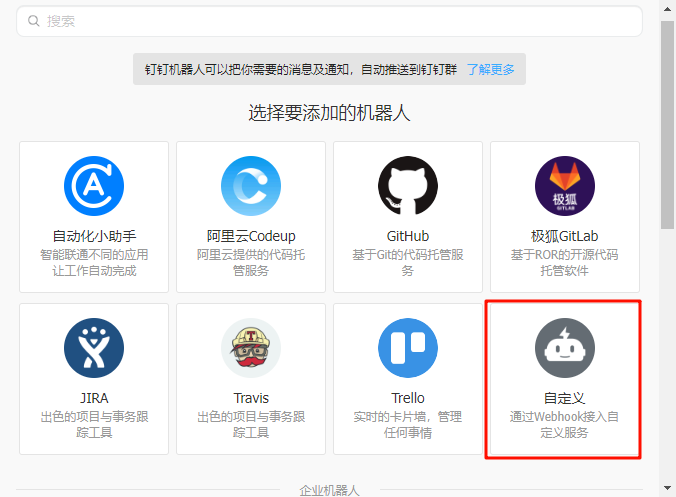Screen dimensions: 676x497
Task: Choose the JIRA robot icon
Action: point(94,348)
